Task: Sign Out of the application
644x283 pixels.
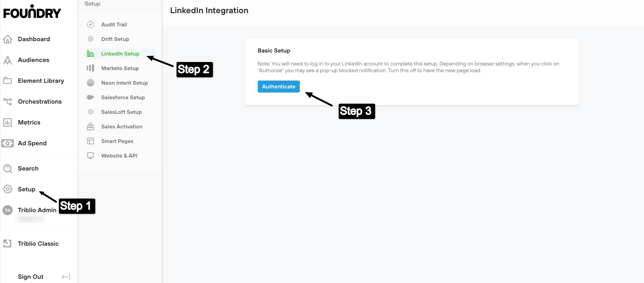Action: click(x=31, y=277)
